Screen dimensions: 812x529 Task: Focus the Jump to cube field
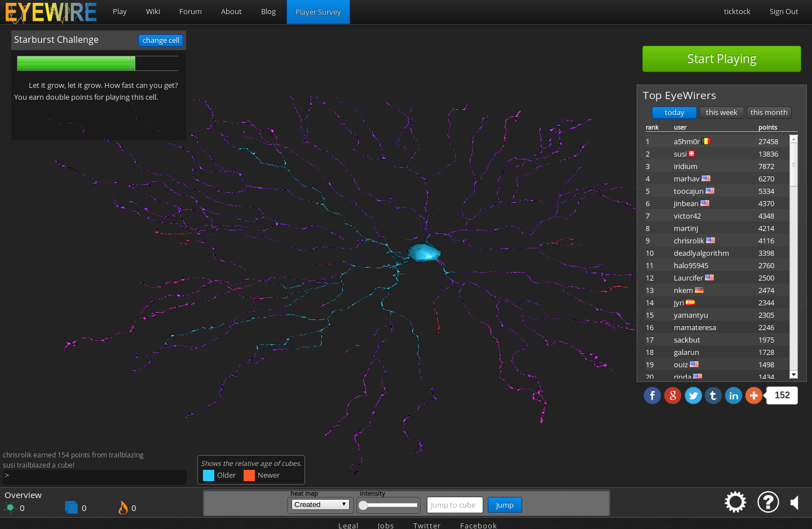[x=455, y=505]
